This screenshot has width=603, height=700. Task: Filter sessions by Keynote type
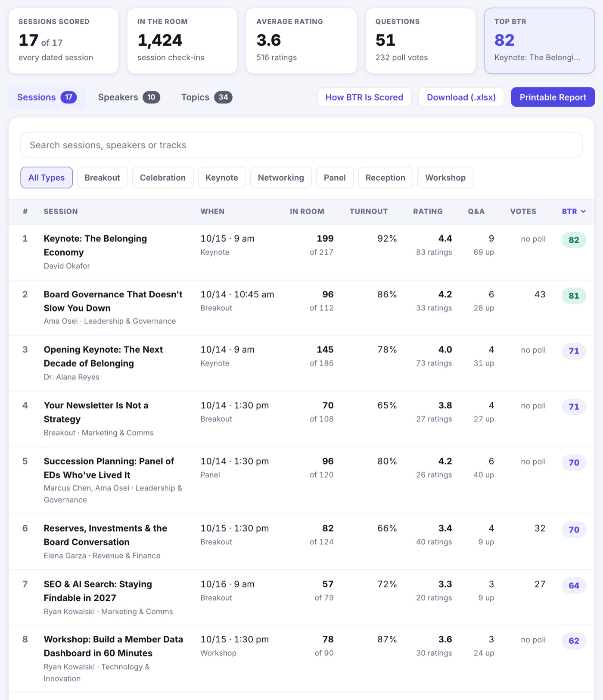pos(222,178)
